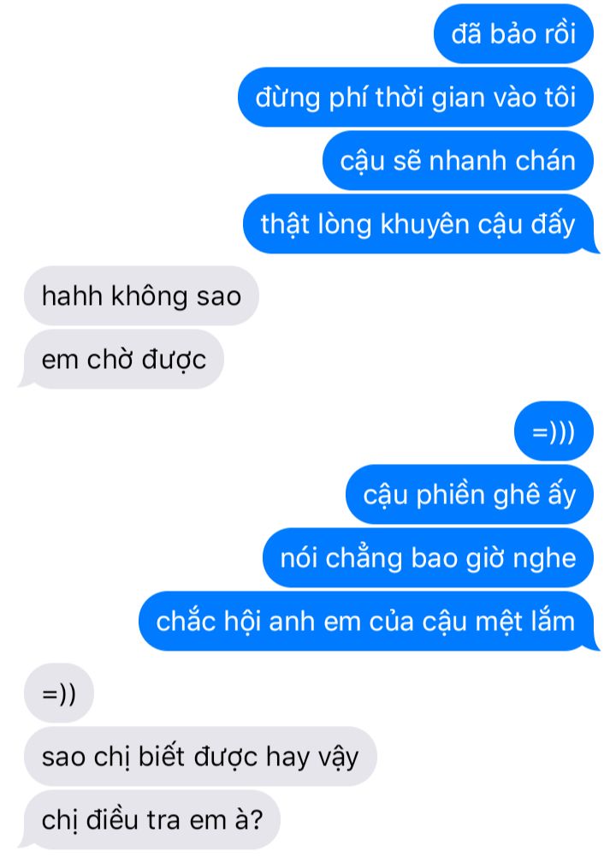Viewport: 616px width, 857px height.
Task: Tap the blue message 'đã bảo rồi'
Action: 513,34
